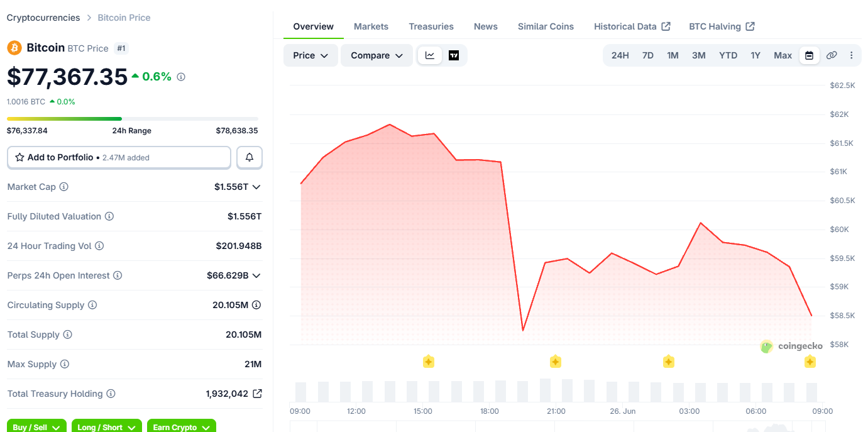Click the $77,367.35 price value

[x=67, y=77]
